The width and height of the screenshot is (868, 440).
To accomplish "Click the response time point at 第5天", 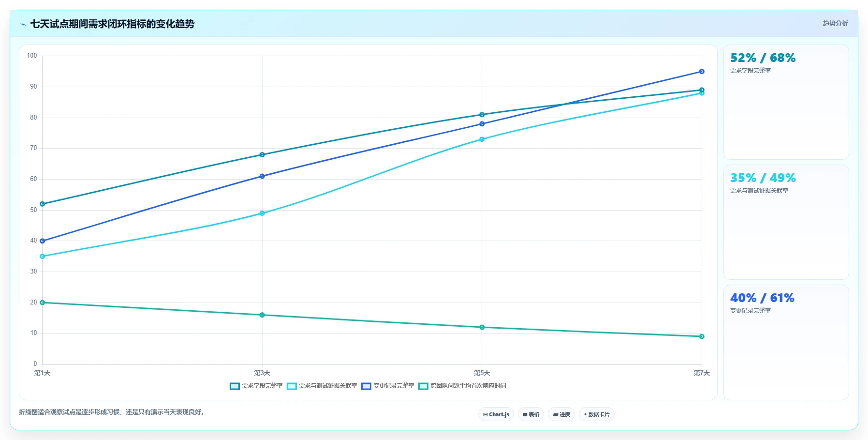I will click(482, 327).
